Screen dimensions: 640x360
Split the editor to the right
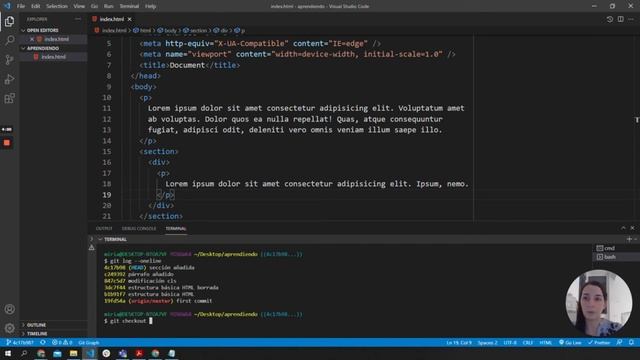point(620,19)
